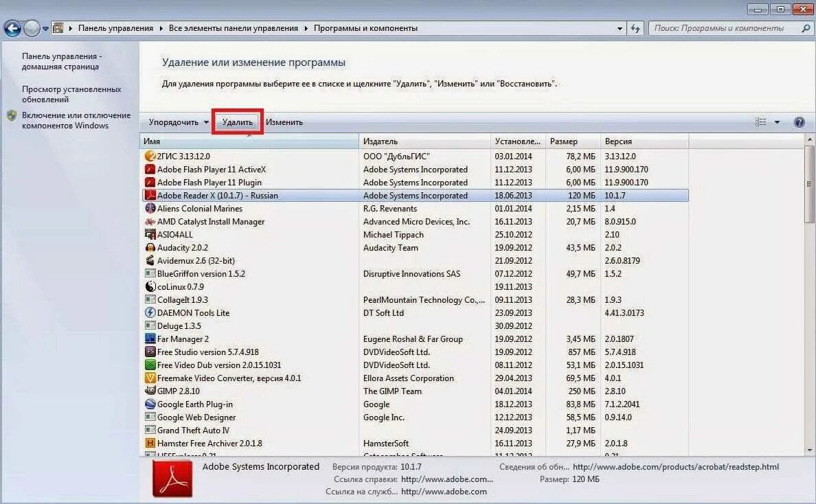Click the large Adobe PDF icon in details pane

172,479
